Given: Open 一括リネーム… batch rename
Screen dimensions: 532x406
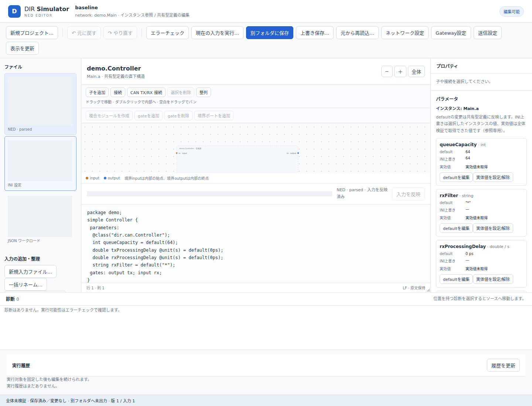Looking at the screenshot, I should [25, 285].
